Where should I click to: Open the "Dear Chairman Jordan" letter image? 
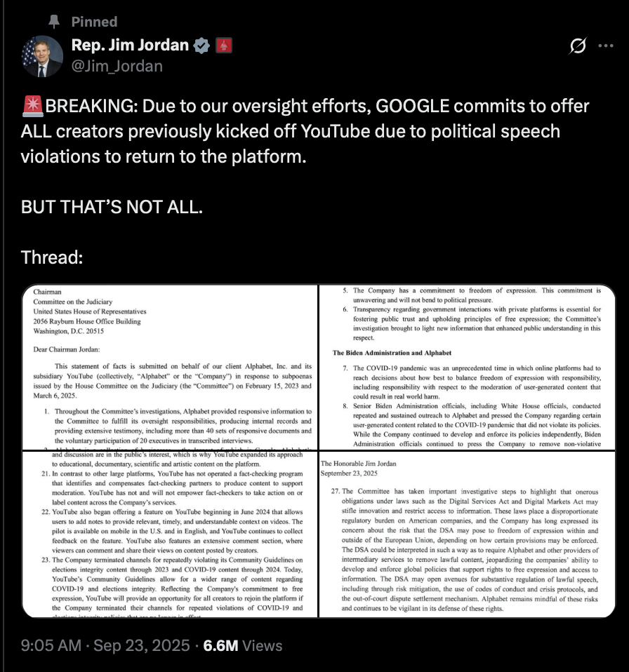pos(171,367)
